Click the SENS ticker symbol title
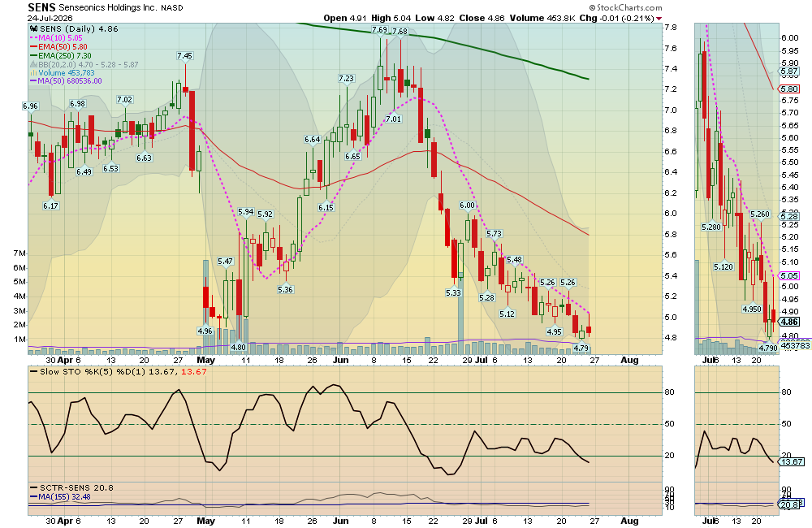 [41, 7]
